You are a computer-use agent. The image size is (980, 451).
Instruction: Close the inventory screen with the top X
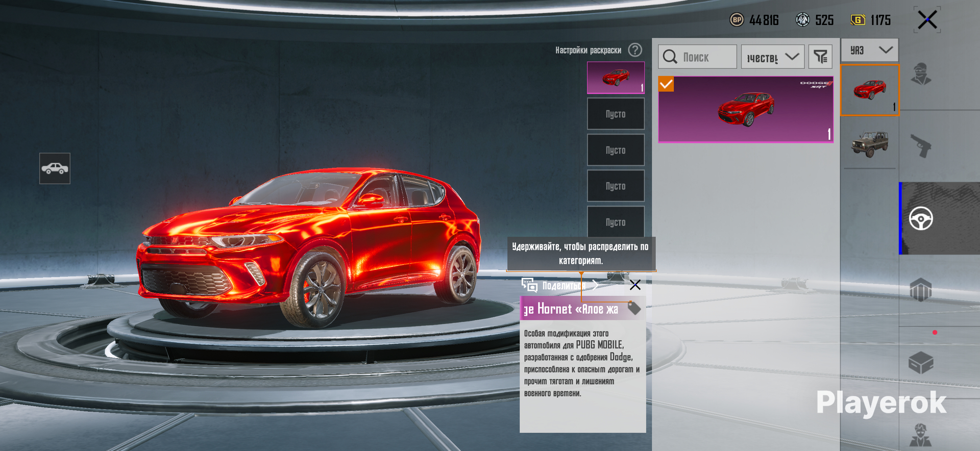tap(927, 20)
